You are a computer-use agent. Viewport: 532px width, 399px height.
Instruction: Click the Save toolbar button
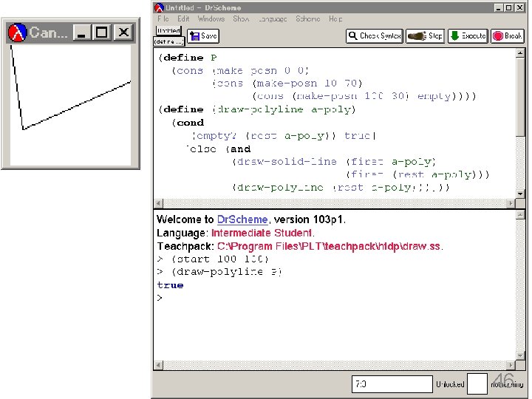coord(203,36)
